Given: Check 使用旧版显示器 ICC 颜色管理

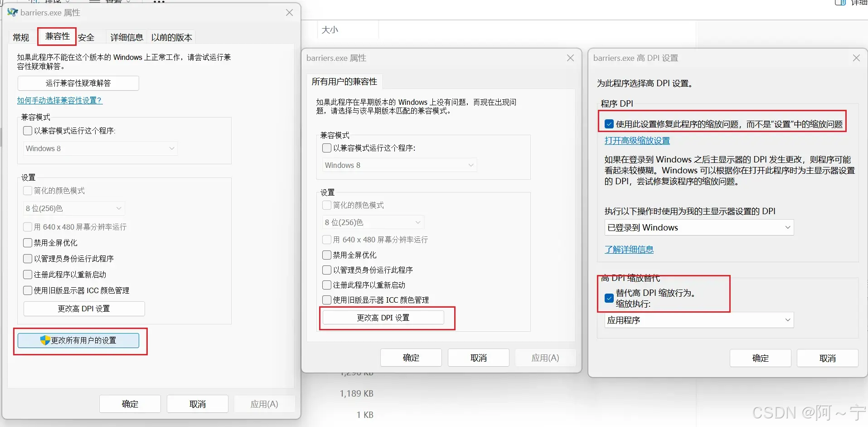Looking at the screenshot, I should 27,290.
